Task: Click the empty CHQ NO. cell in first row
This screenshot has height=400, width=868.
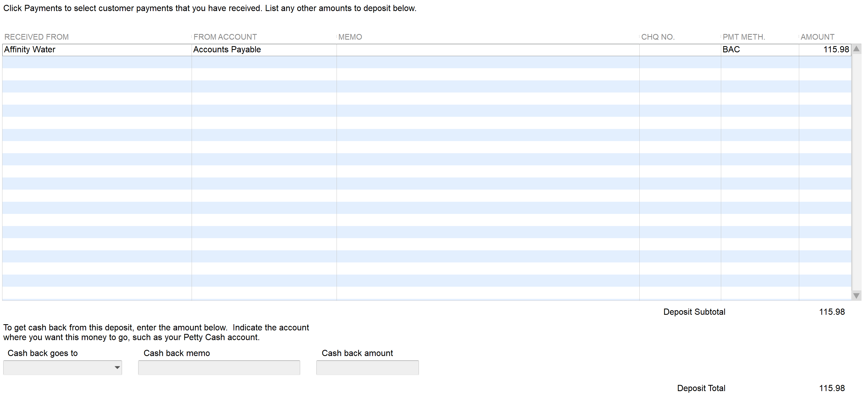Action: (x=680, y=50)
